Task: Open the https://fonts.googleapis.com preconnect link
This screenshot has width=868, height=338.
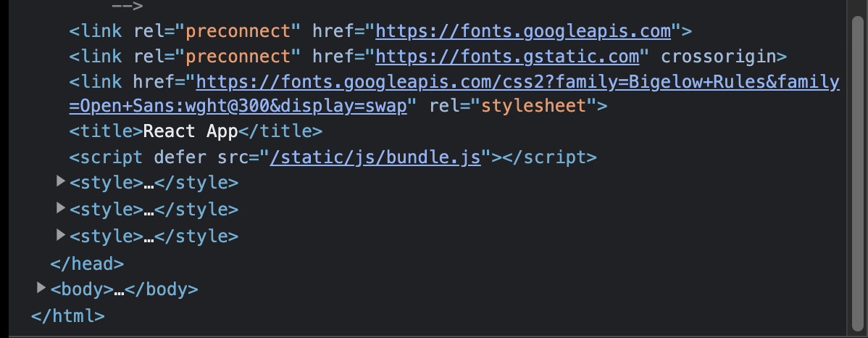Action: coord(523,31)
